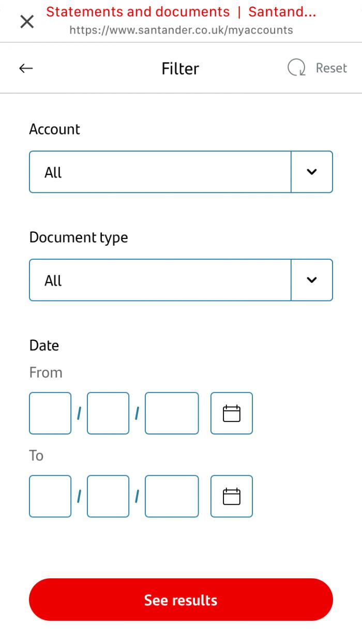The image size is (362, 644).
Task: Open the calendar picker for the To date
Action: 231,496
